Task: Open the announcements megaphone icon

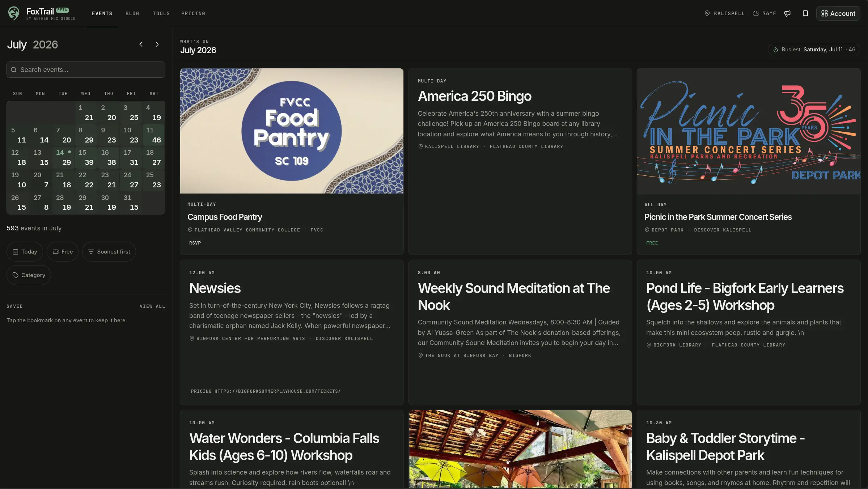Action: (x=787, y=13)
